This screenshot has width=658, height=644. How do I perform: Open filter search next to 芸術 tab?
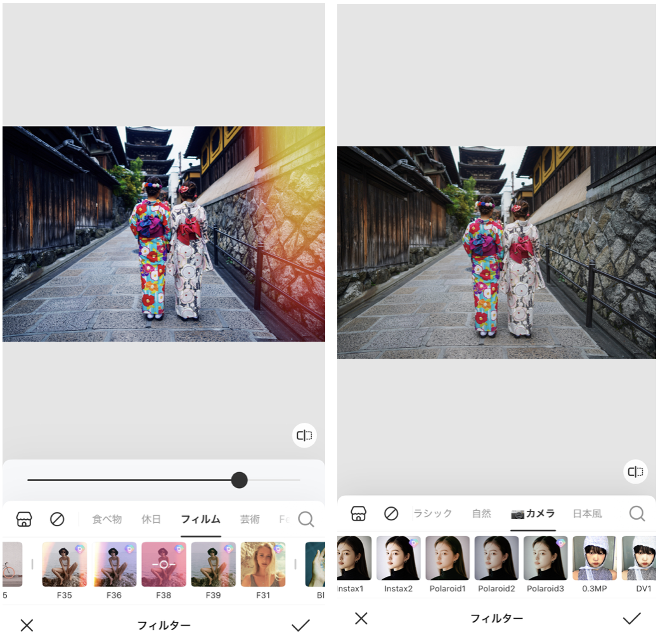click(306, 520)
